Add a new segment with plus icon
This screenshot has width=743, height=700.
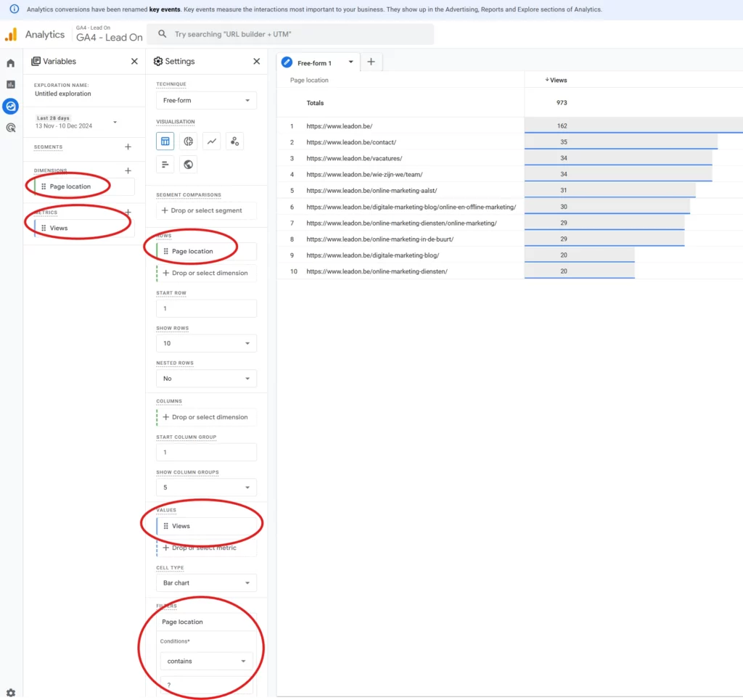[x=128, y=147]
